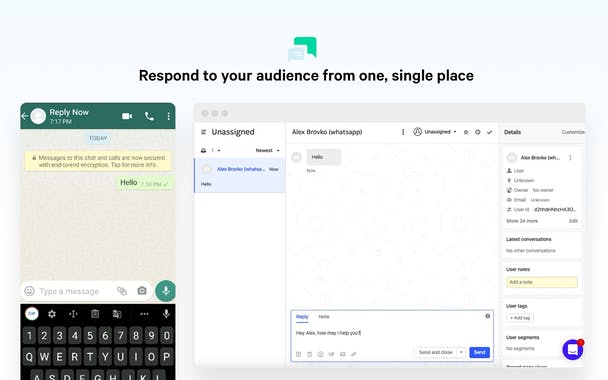This screenshot has width=608, height=380.
Task: Mark conversation closed with checkmark
Action: point(490,132)
